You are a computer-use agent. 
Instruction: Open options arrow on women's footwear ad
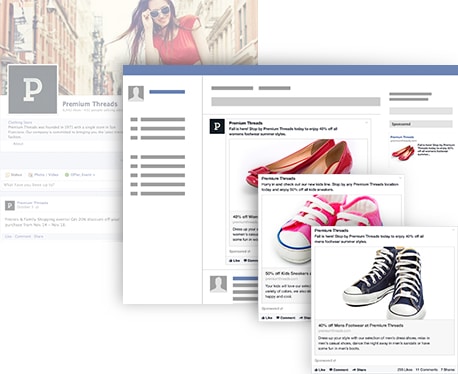coord(366,123)
